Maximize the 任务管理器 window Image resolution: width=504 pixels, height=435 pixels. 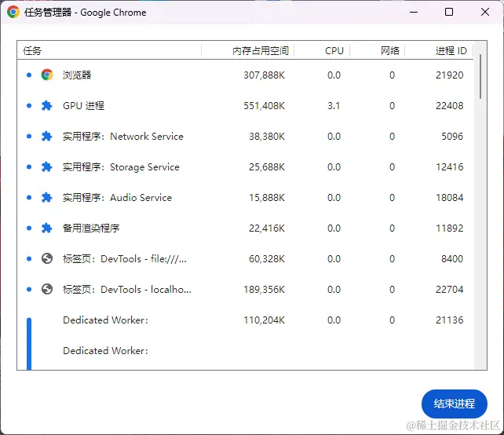449,13
